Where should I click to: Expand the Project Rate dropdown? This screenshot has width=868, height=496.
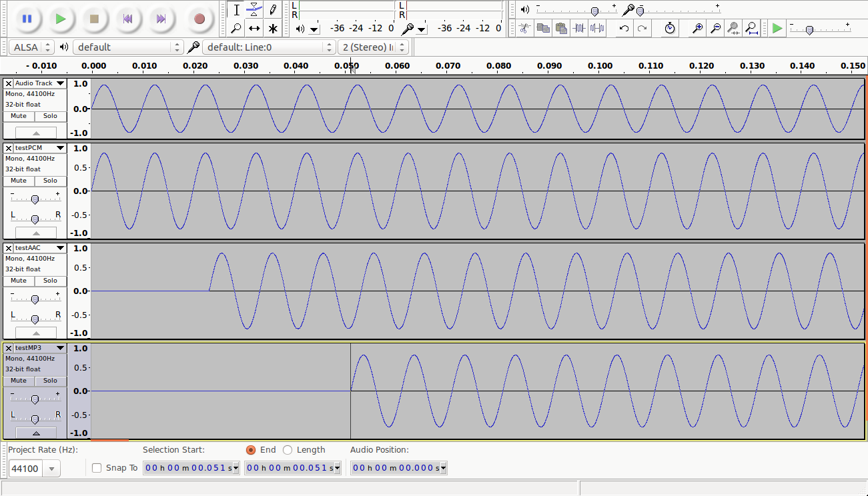(x=51, y=469)
